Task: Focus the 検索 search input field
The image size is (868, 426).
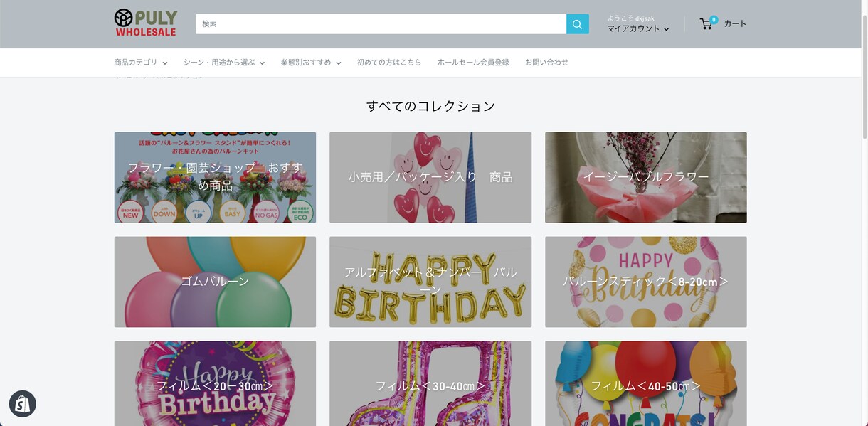Action: [x=381, y=24]
